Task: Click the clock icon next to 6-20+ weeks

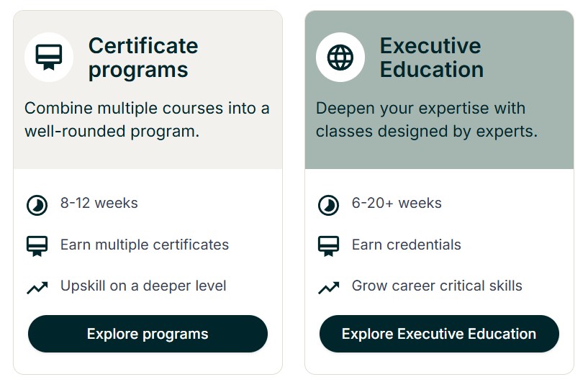Action: point(329,205)
